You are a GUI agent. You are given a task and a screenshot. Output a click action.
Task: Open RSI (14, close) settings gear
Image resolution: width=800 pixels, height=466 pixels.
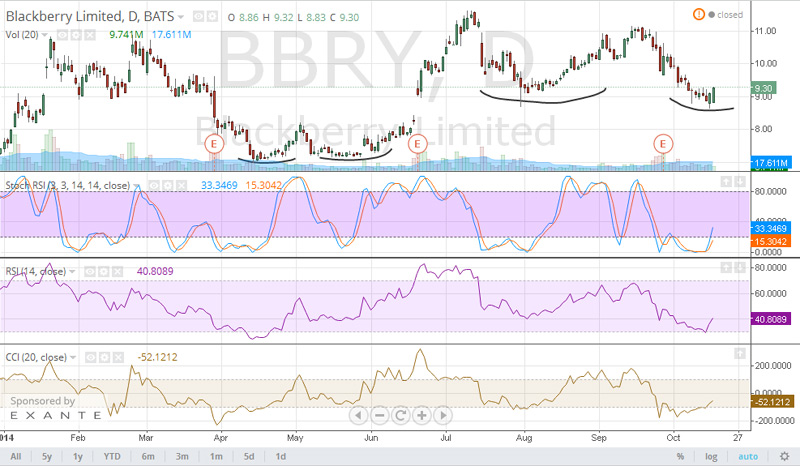pyautogui.click(x=104, y=272)
